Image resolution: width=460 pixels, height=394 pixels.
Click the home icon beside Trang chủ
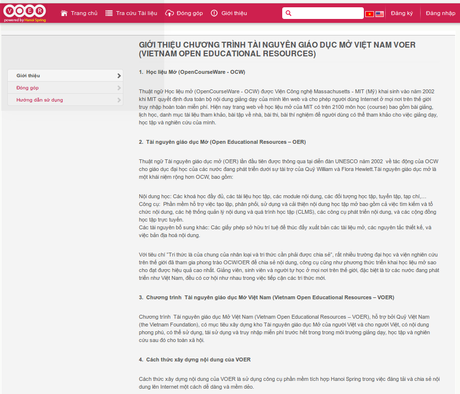[x=64, y=13]
